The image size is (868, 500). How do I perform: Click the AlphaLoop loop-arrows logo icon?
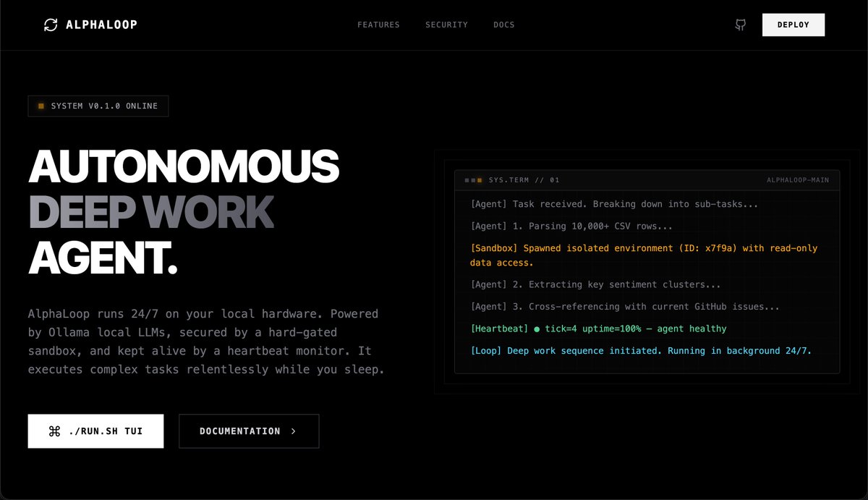(x=51, y=25)
